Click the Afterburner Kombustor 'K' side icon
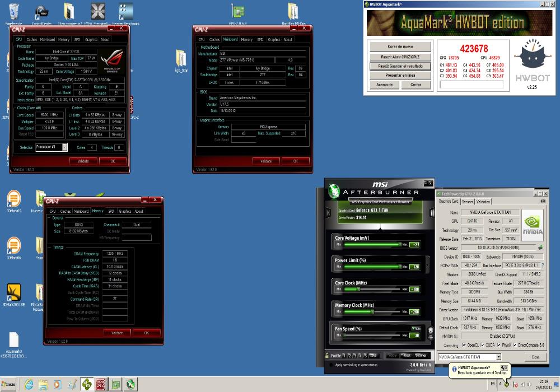560x392 pixels. click(329, 213)
